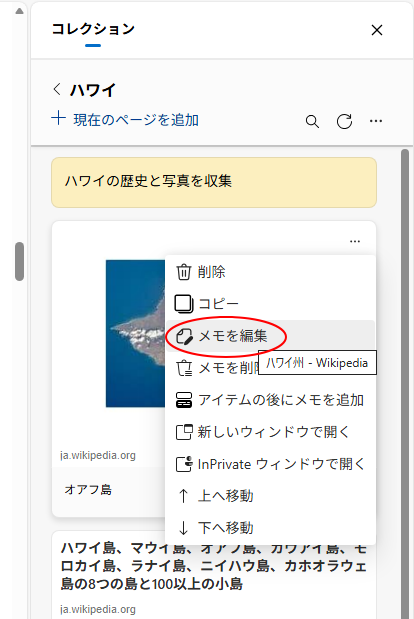Click the down arrow icon beside 下へ移動
414x619 pixels.
click(183, 528)
